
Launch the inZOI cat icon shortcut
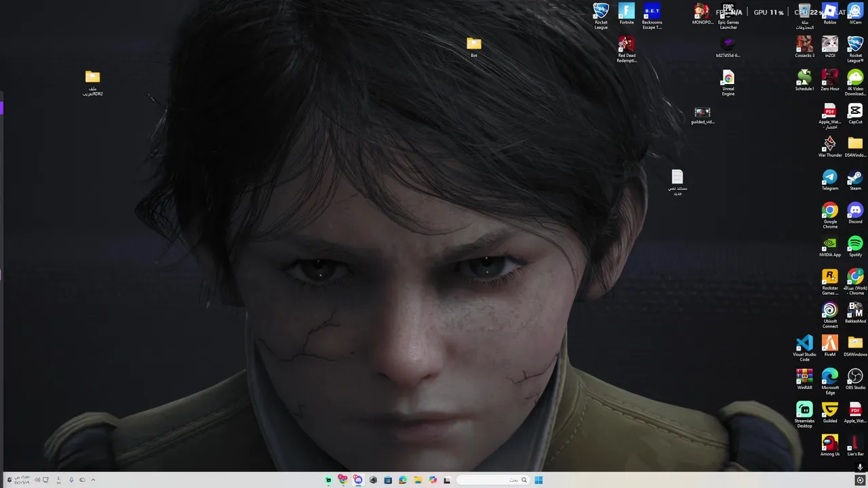coord(830,47)
